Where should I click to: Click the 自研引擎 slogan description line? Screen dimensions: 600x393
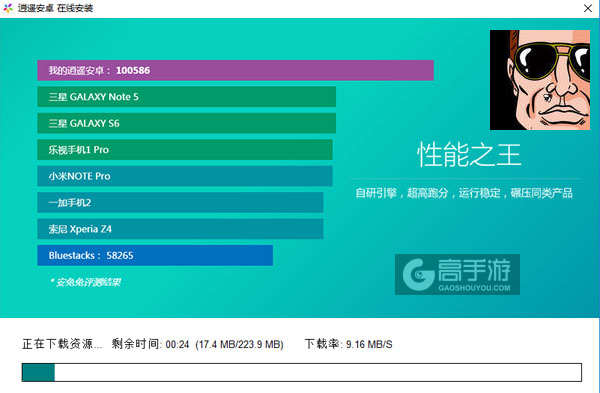pyautogui.click(x=464, y=193)
